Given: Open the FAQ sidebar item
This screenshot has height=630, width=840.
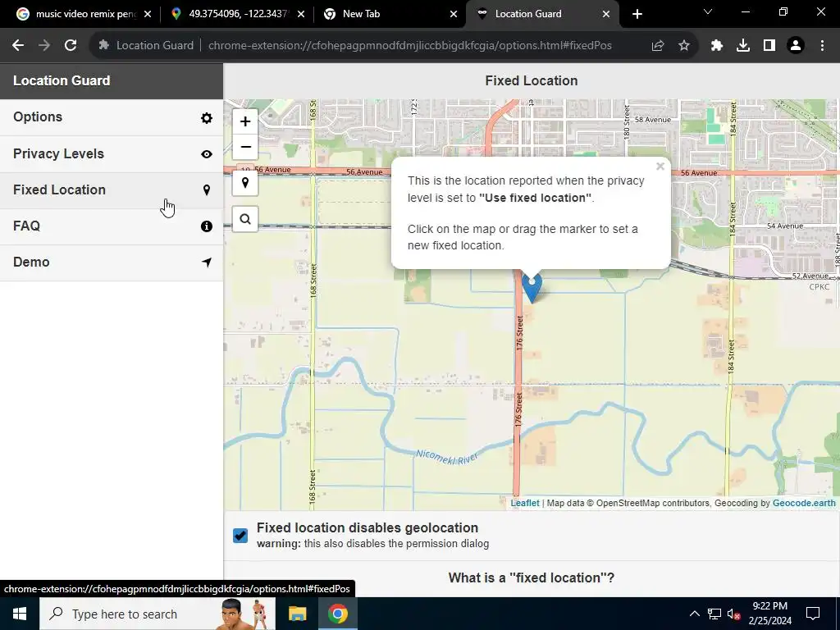Looking at the screenshot, I should pyautogui.click(x=112, y=226).
